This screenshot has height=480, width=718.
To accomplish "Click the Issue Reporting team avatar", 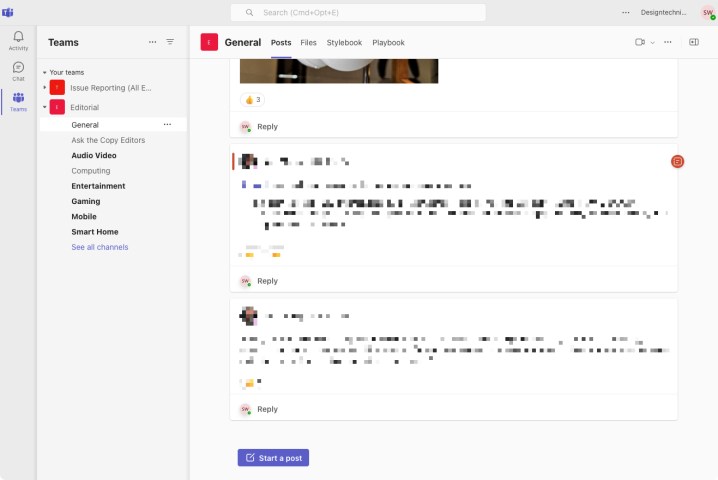I will point(57,87).
